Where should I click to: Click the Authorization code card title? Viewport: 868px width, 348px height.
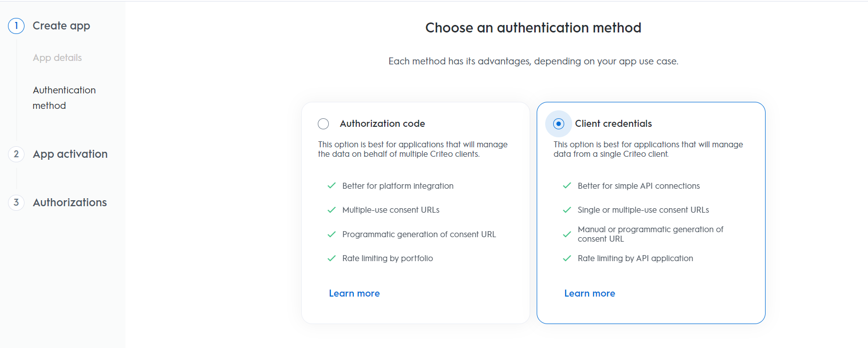[x=382, y=124]
